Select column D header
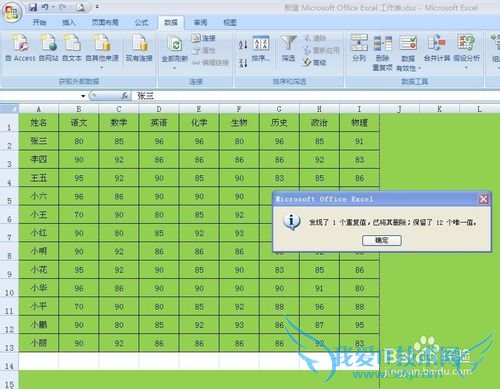500x389 pixels. click(x=159, y=109)
